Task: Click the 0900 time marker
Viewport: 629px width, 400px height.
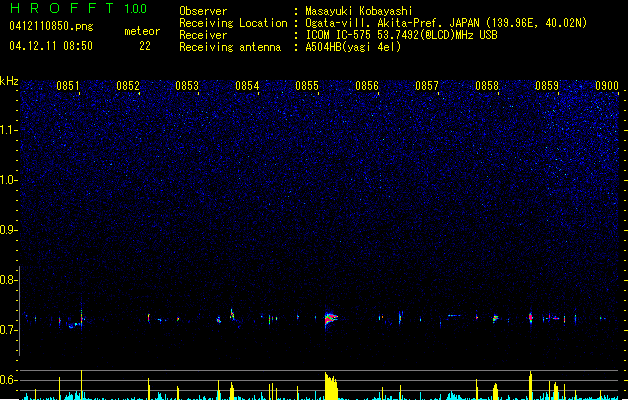Action: (607, 86)
